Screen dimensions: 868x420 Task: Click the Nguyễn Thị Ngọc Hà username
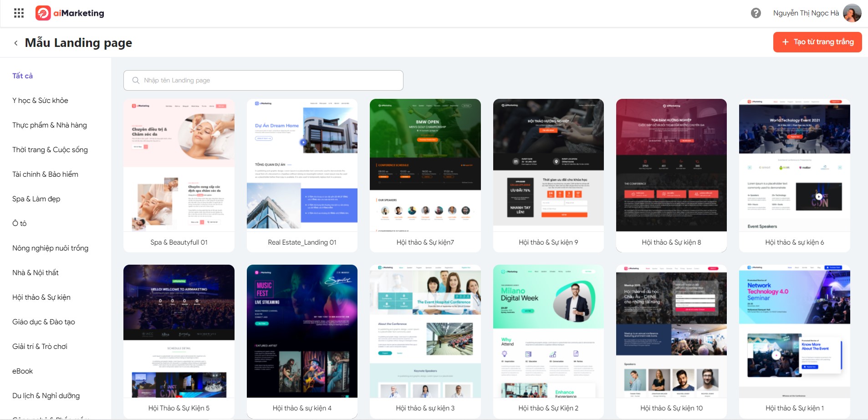click(806, 13)
